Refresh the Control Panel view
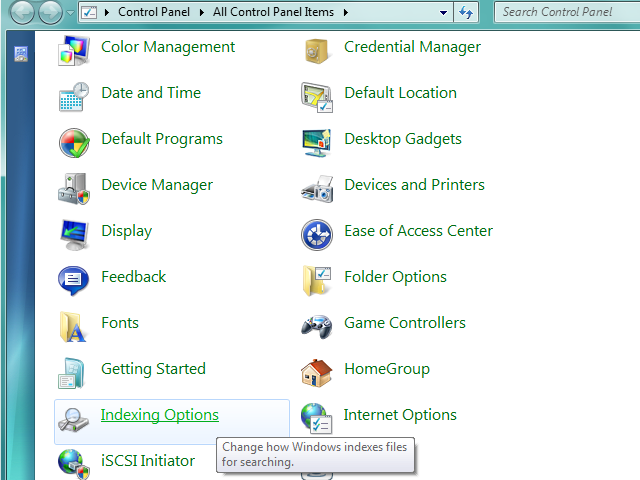The width and height of the screenshot is (640, 480). [x=466, y=13]
